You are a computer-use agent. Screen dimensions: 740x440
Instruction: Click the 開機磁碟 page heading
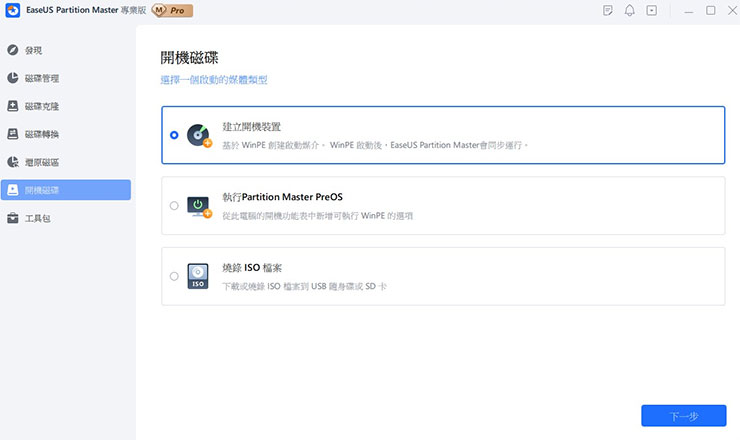tap(189, 58)
